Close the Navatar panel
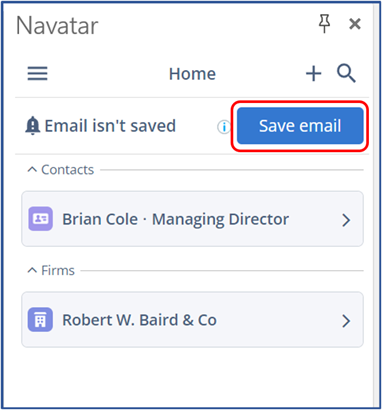 (x=355, y=24)
